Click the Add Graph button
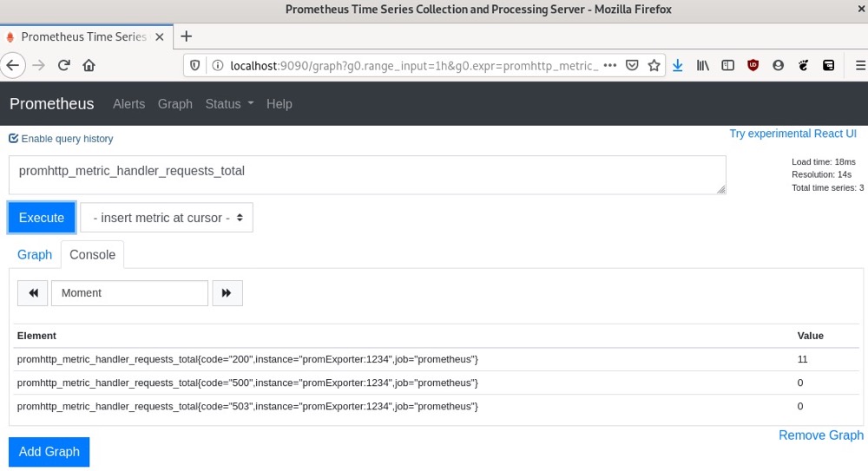Viewport: 868px width, 471px height. pos(49,452)
